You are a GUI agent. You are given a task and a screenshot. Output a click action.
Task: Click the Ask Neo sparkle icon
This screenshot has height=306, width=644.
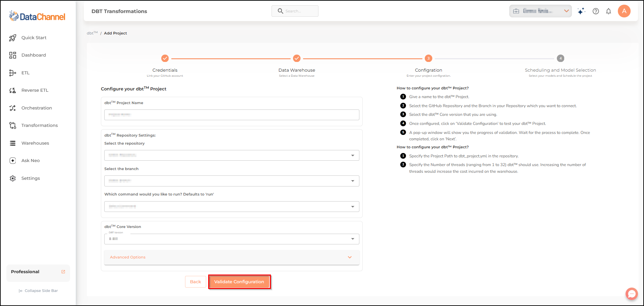pyautogui.click(x=13, y=161)
